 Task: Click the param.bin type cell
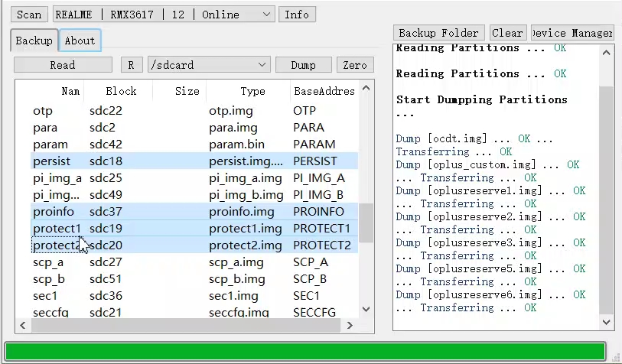coord(237,145)
